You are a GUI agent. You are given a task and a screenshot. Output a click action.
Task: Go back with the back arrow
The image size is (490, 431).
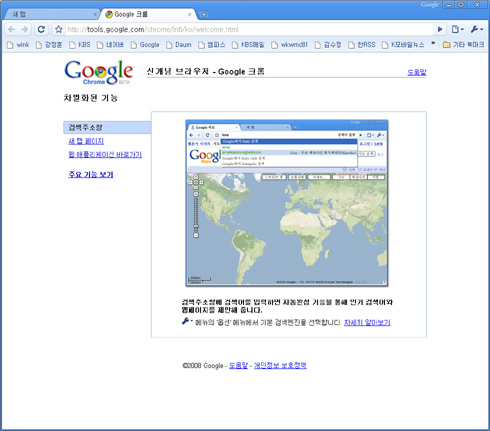coord(12,29)
